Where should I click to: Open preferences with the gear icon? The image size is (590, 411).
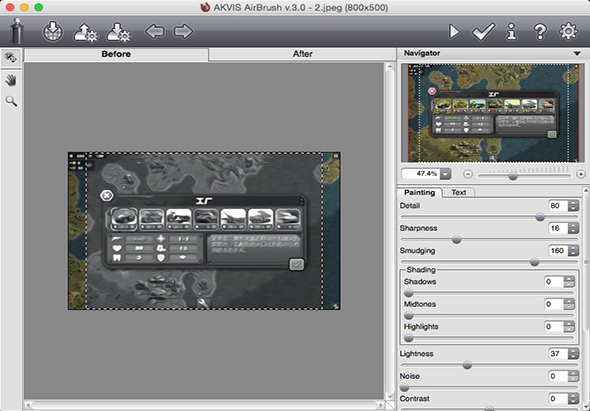pos(568,31)
